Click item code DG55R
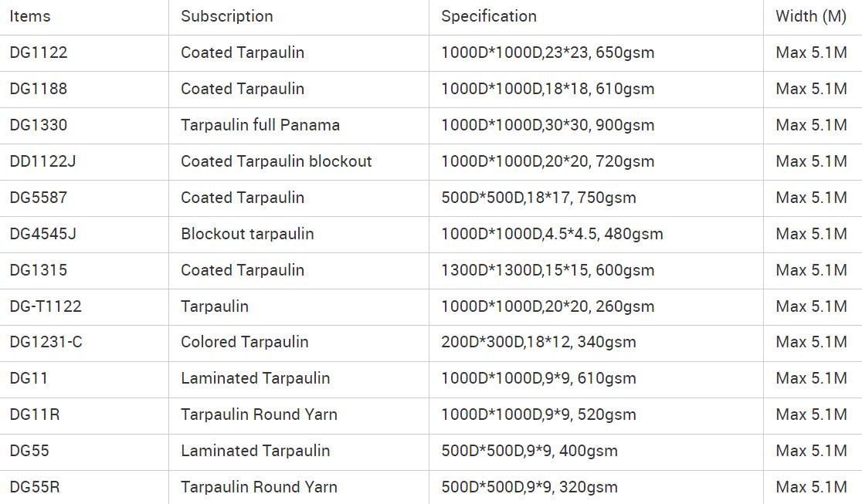This screenshot has height=504, width=862. coord(35,487)
